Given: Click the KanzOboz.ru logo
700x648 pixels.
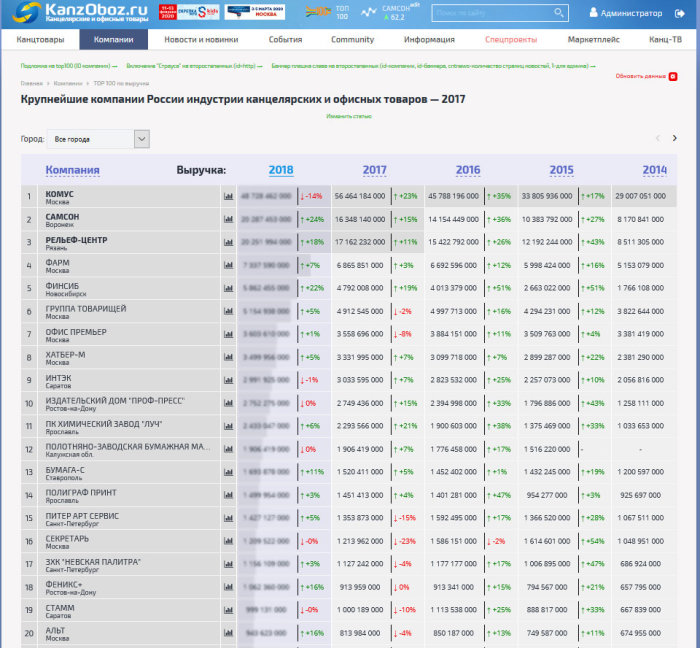Looking at the screenshot, I should 80,12.
